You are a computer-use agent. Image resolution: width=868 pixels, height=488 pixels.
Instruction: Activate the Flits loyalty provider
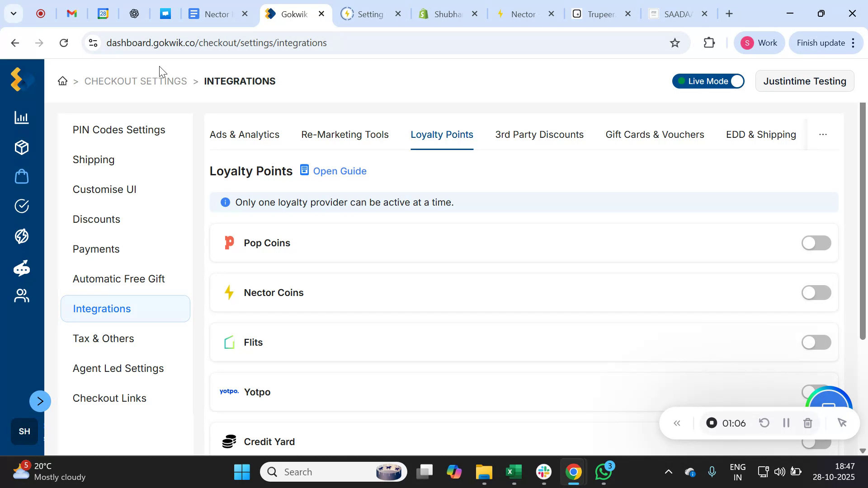pos(816,342)
